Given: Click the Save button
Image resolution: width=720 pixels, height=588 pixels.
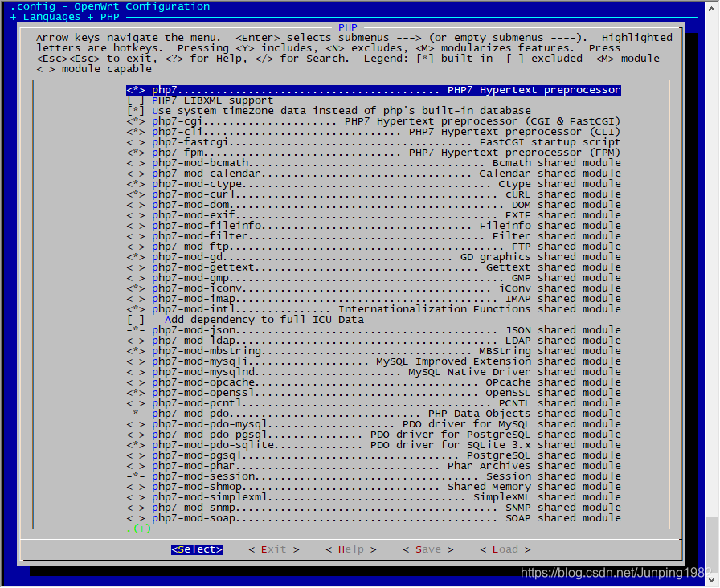Looking at the screenshot, I should (428, 549).
